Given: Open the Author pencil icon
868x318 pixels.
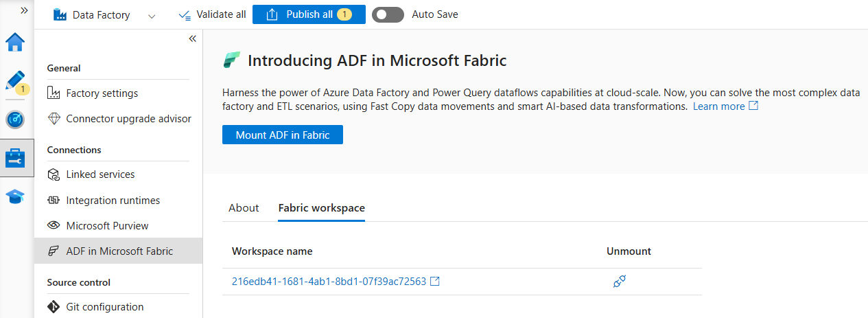Looking at the screenshot, I should coord(15,81).
